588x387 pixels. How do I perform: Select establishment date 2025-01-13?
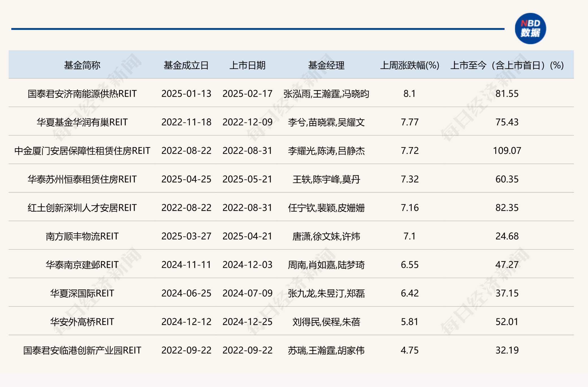186,94
